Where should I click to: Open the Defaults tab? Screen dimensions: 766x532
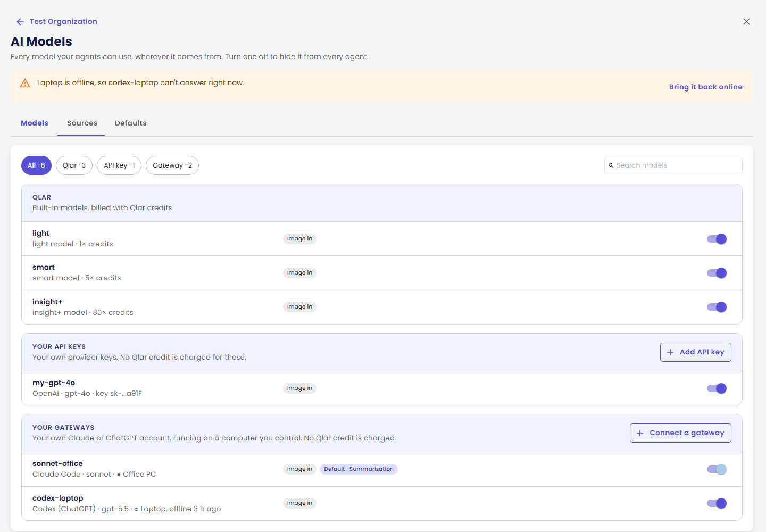tap(131, 123)
